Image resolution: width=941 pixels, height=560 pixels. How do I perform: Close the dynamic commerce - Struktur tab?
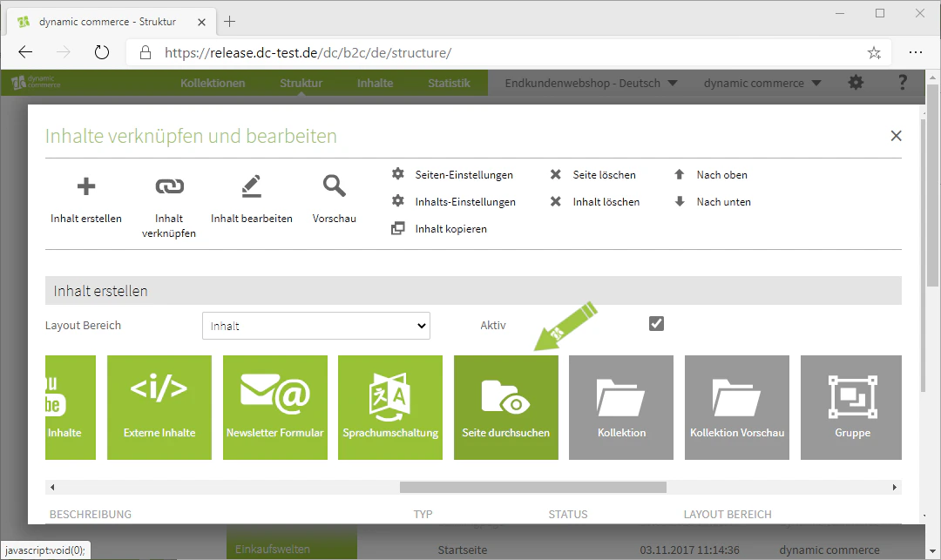click(201, 22)
